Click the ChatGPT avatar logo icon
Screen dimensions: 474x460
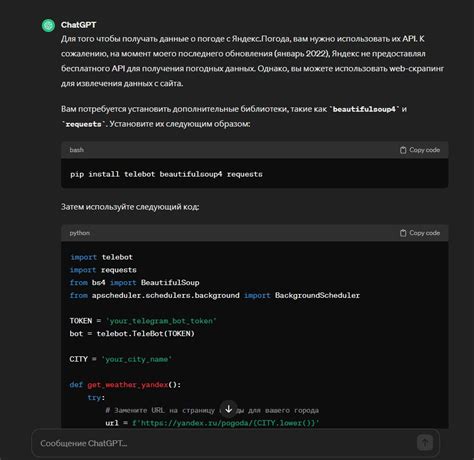coord(48,25)
